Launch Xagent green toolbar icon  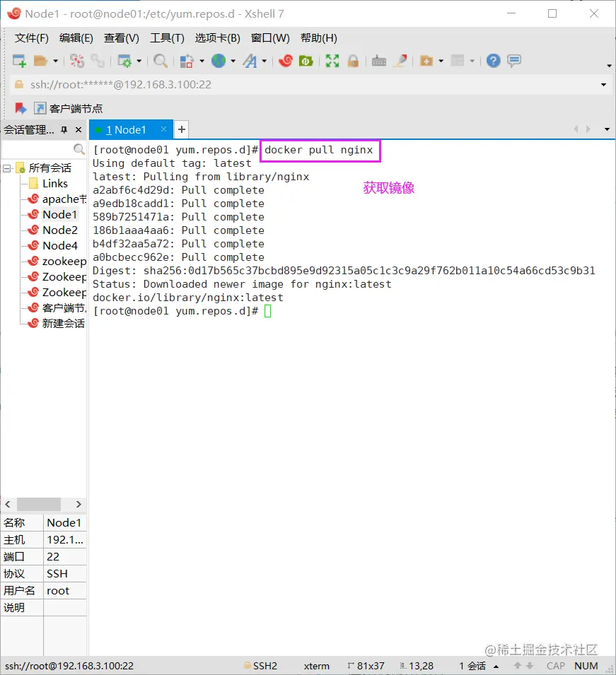click(x=306, y=61)
